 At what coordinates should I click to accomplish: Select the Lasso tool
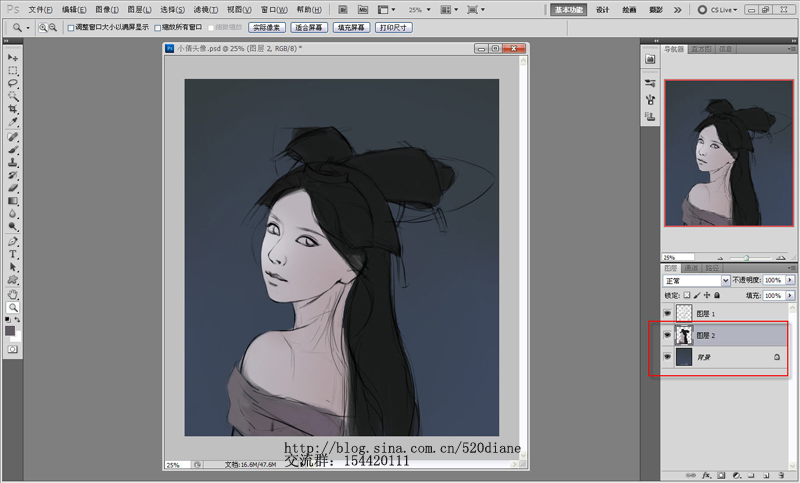(x=13, y=84)
